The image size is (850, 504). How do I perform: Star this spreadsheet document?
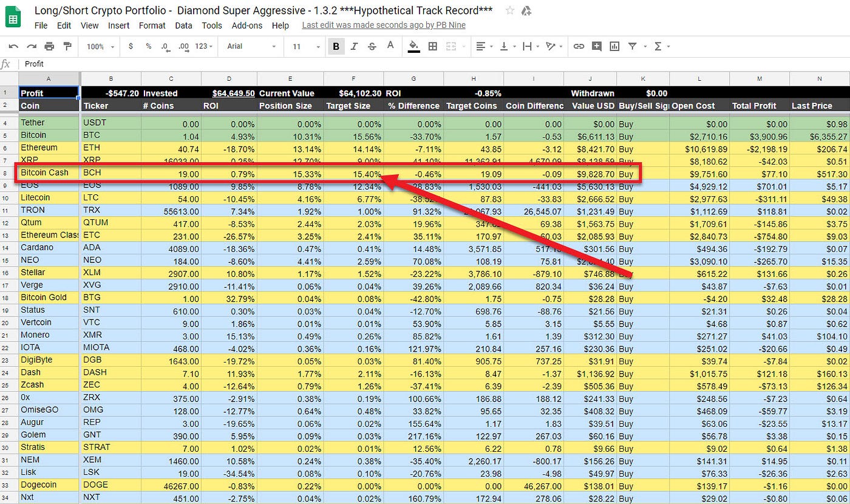point(510,10)
